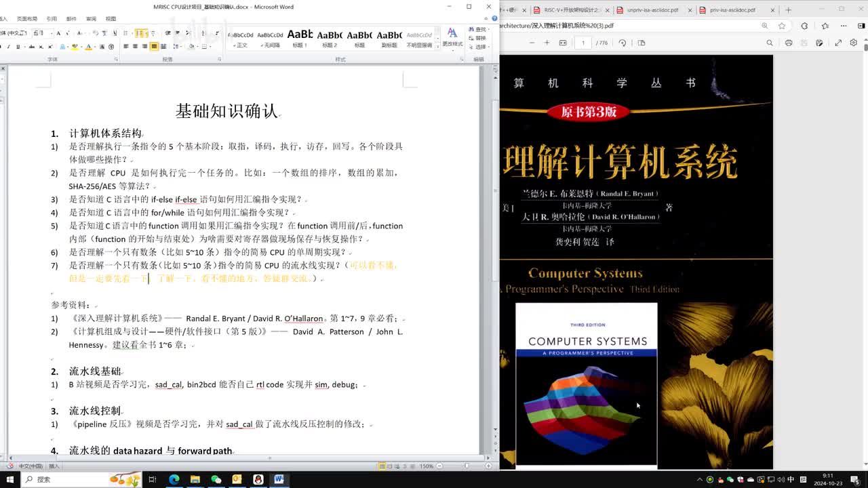Enter full screen mode in PDF viewer
Image resolution: width=868 pixels, height=488 pixels.
coord(838,43)
